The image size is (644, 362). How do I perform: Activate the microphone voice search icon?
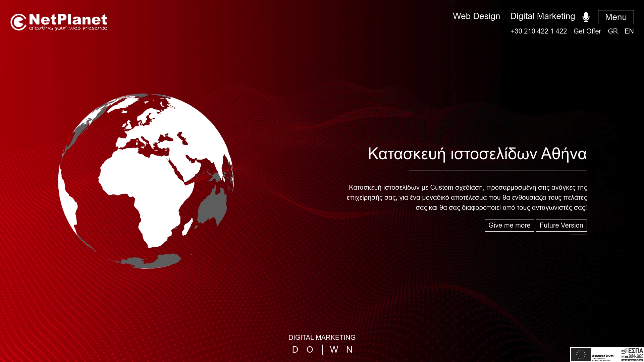586,16
